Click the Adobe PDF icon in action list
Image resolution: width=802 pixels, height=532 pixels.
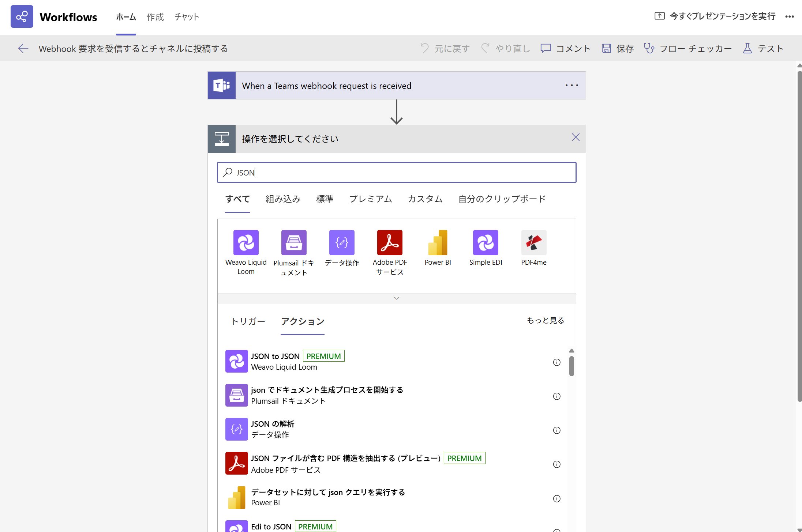237,463
